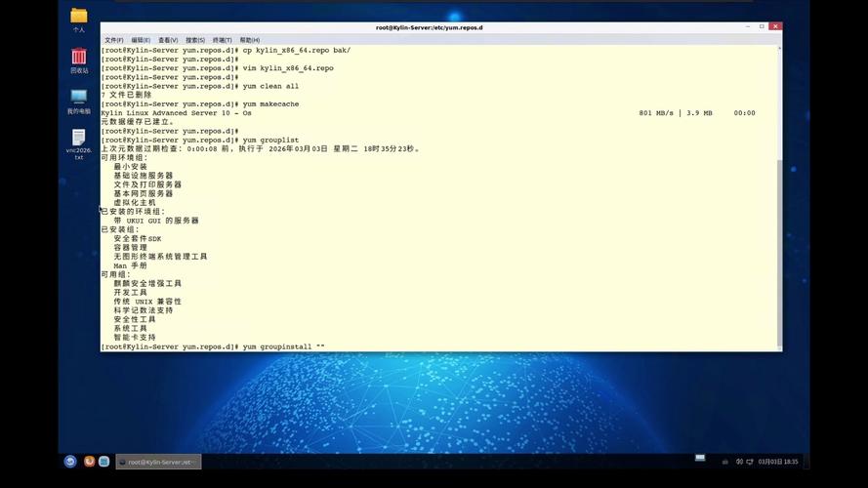Open the Kylin start menu icon
Image resolution: width=868 pixels, height=488 pixels.
[70, 461]
